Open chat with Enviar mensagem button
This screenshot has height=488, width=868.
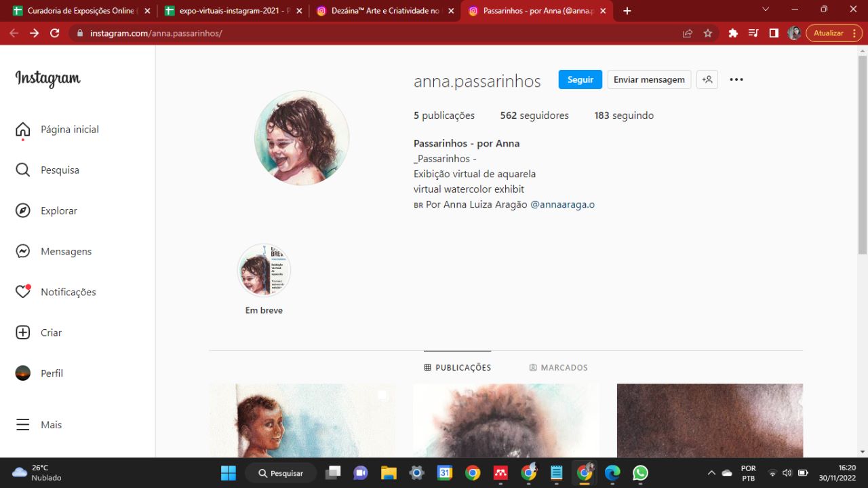648,79
